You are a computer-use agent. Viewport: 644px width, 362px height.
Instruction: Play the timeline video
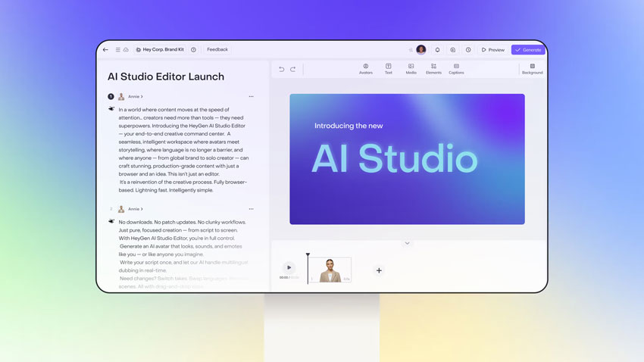(289, 267)
